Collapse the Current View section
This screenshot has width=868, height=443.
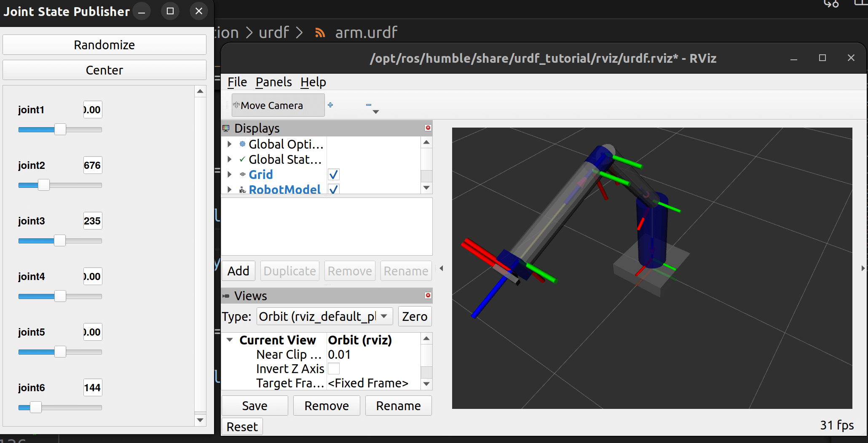tap(230, 340)
